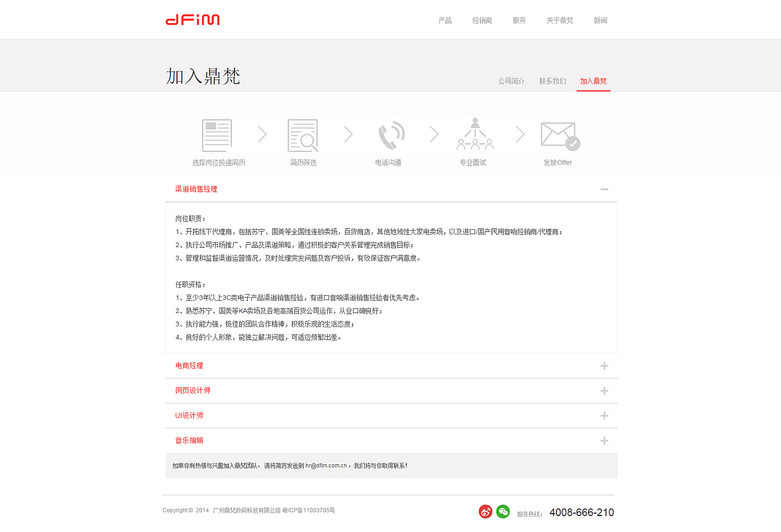The image size is (781, 532).
Task: Select the 加入鼎梵 tab
Action: 593,81
